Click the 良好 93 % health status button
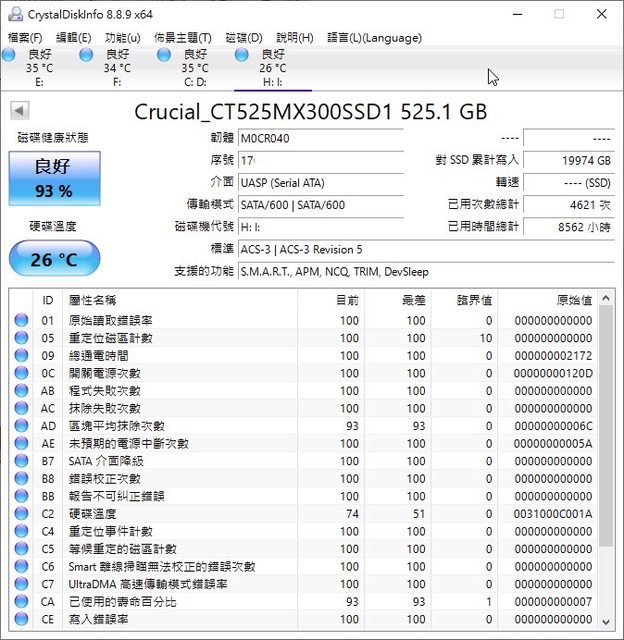The height and width of the screenshot is (640, 624). click(x=53, y=178)
